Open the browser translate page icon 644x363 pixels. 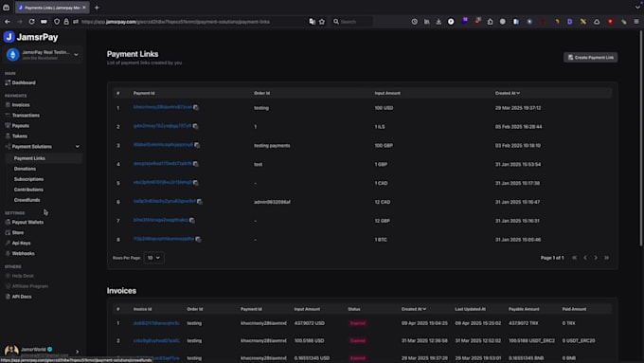[313, 22]
